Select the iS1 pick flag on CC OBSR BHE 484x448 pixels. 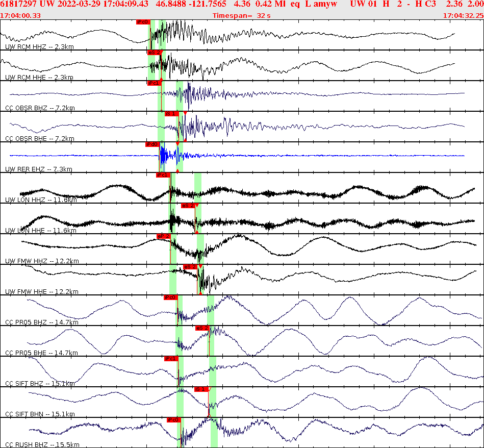(x=172, y=114)
